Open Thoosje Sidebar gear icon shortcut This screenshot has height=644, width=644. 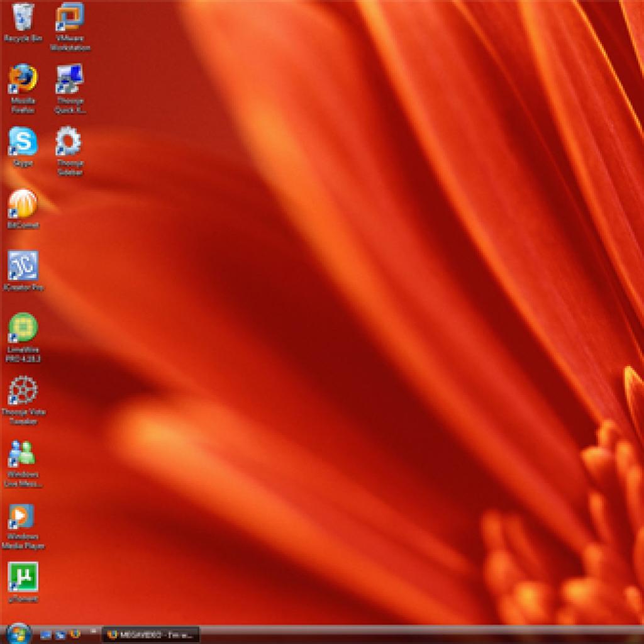coord(70,151)
